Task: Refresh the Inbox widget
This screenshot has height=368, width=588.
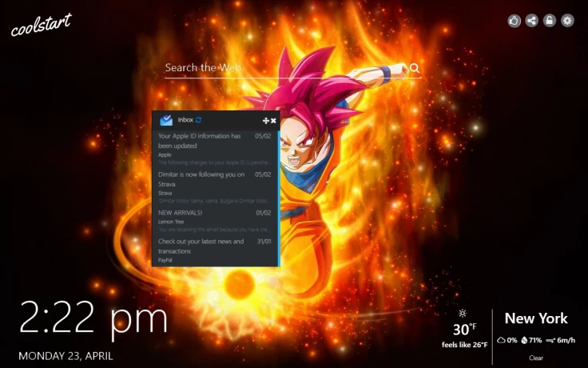Action: tap(198, 120)
